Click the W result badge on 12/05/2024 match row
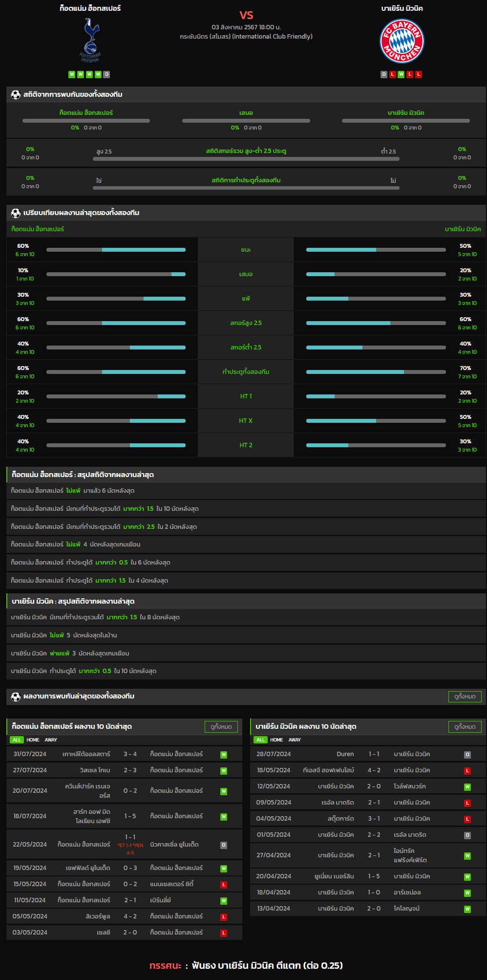The width and height of the screenshot is (487, 980). click(467, 787)
